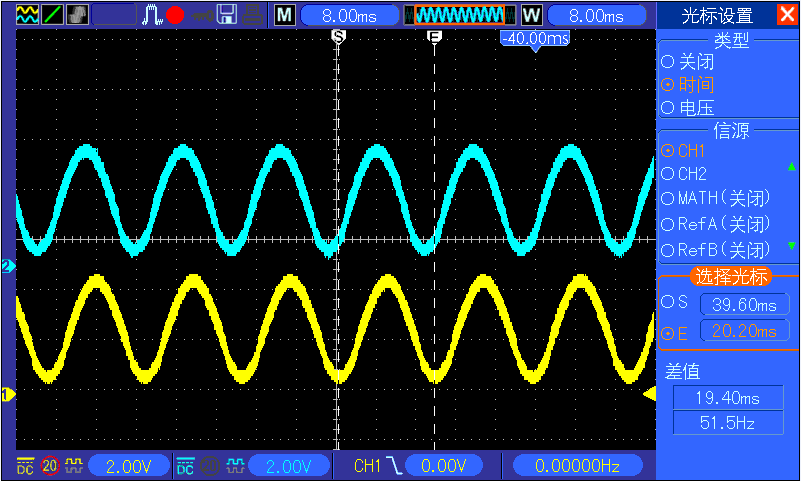Click the red record button
The height and width of the screenshot is (481, 801).
tap(175, 15)
